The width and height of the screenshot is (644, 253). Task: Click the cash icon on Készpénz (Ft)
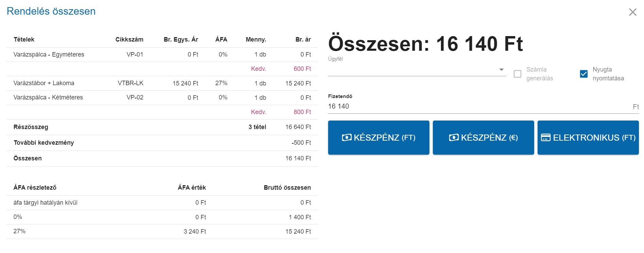(x=346, y=138)
